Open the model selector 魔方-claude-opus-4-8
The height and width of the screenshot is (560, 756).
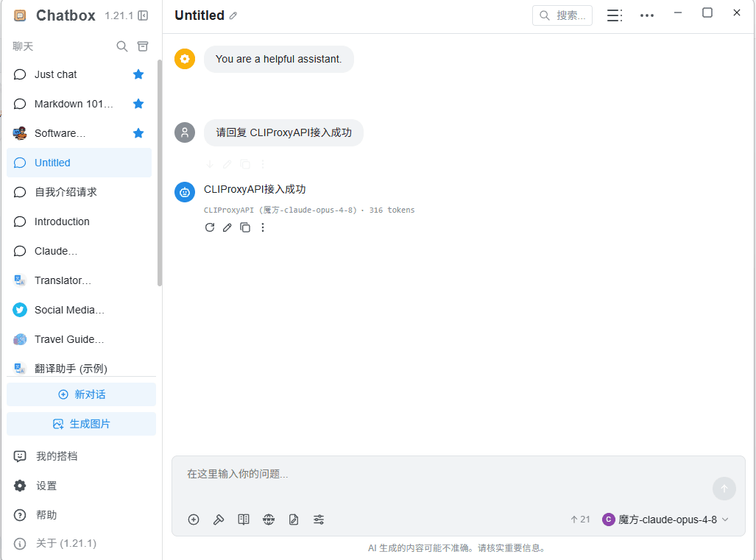pos(665,520)
